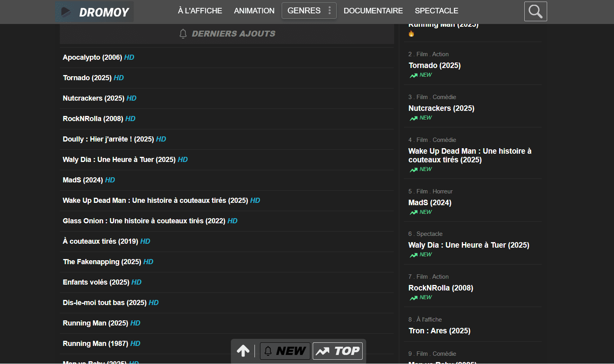The width and height of the screenshot is (614, 364).
Task: Click the bell icon beside Derniers Ajouts
Action: [x=183, y=34]
